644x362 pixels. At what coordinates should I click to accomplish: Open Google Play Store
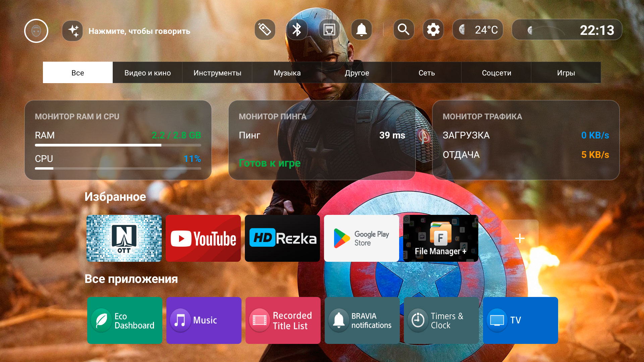point(362,238)
